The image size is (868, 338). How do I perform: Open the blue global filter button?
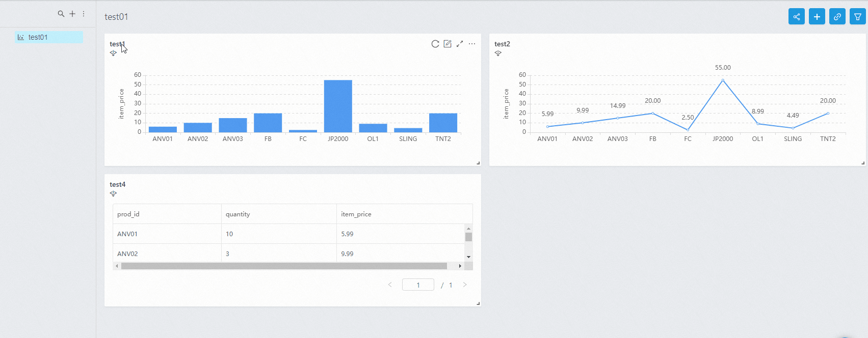point(858,16)
